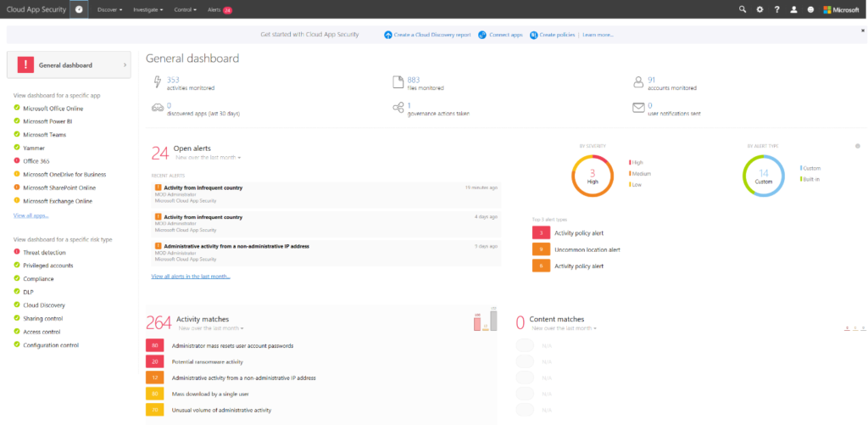Click the feedback smiley icon
The height and width of the screenshot is (425, 868).
coord(810,9)
